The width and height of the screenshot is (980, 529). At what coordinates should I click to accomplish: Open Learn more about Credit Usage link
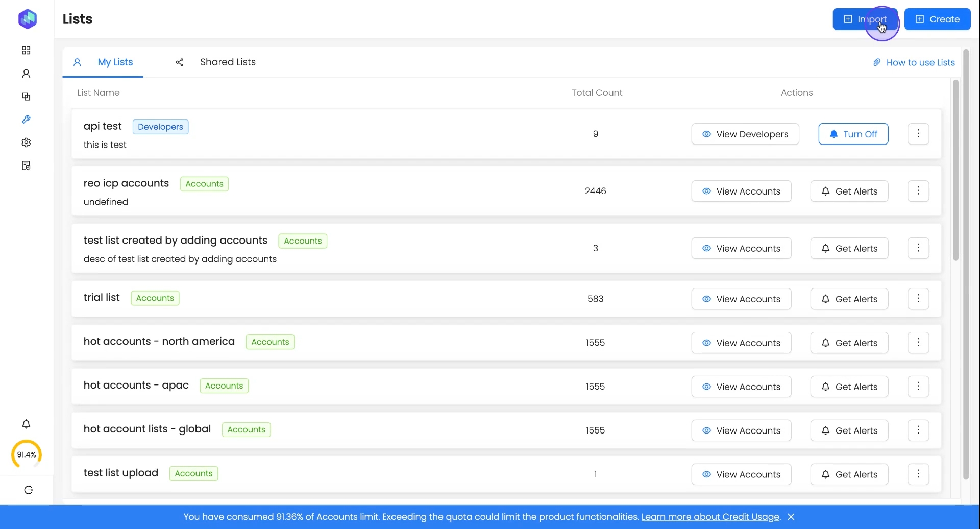pyautogui.click(x=710, y=517)
